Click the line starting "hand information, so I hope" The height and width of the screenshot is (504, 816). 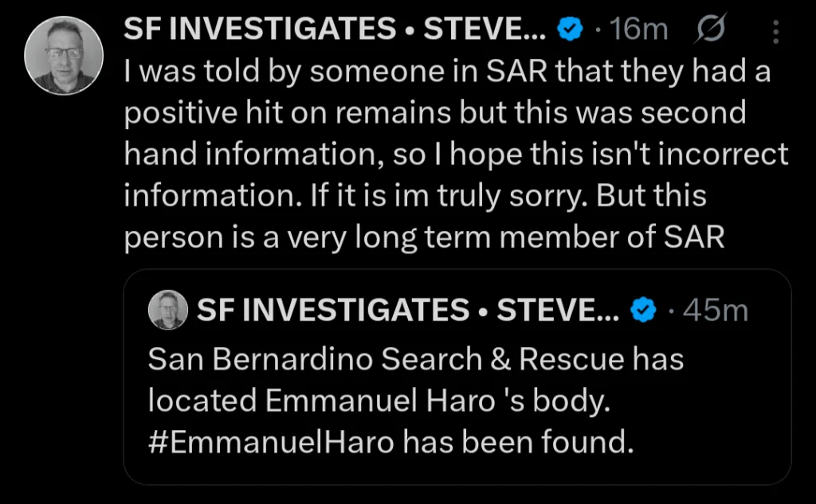click(x=456, y=154)
